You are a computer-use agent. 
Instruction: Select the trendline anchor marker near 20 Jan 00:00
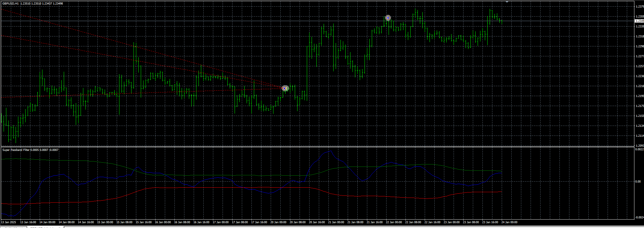[285, 88]
